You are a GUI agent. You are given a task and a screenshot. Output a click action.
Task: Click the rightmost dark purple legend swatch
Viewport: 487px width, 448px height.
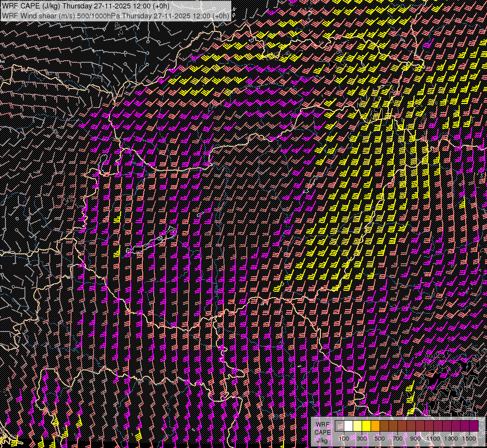[x=474, y=426]
